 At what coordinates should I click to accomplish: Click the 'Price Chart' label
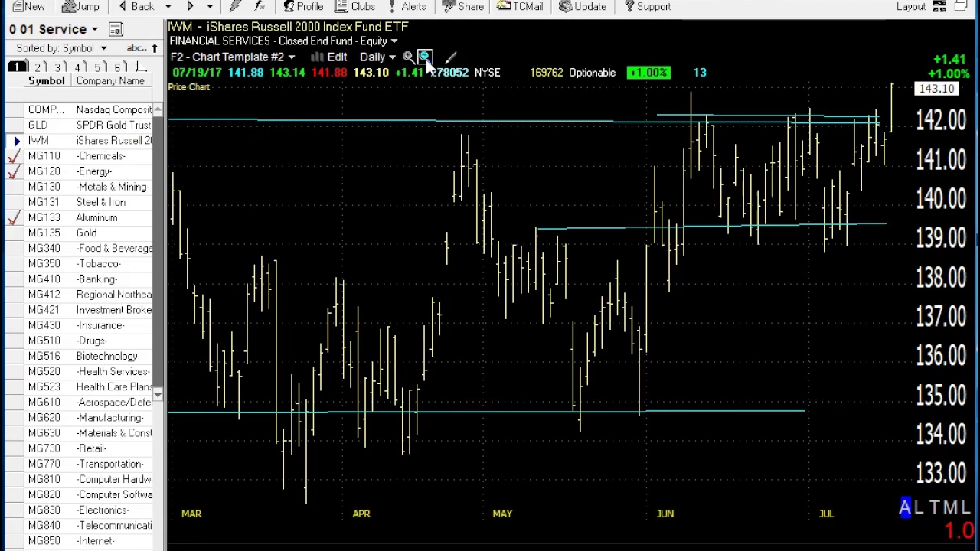[x=188, y=87]
